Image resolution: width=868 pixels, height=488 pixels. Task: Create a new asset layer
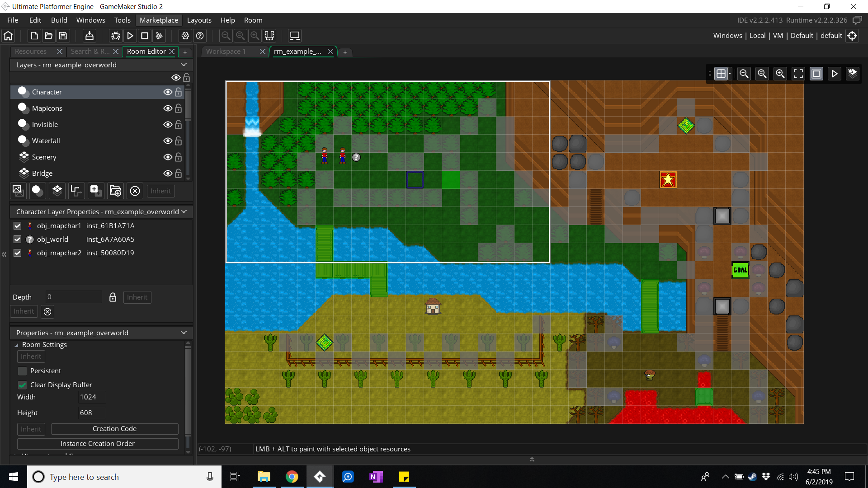[x=96, y=191]
